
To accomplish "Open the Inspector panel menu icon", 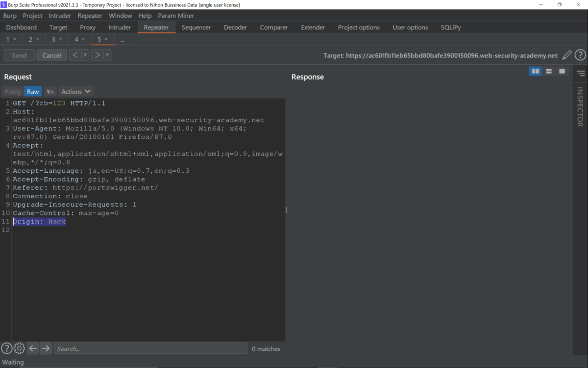I will [x=581, y=74].
